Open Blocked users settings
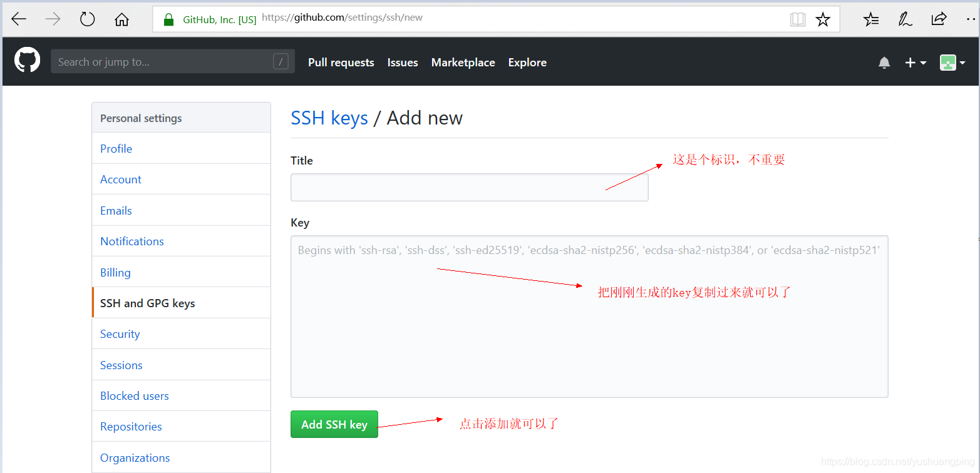Viewport: 980px width, 473px height. tap(181, 395)
